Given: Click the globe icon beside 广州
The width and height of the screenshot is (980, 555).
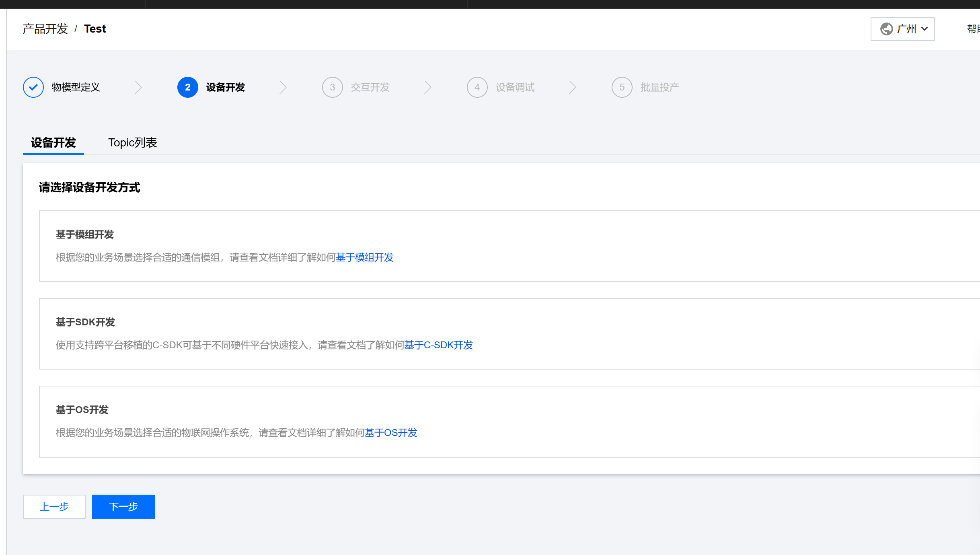Looking at the screenshot, I should pyautogui.click(x=886, y=29).
